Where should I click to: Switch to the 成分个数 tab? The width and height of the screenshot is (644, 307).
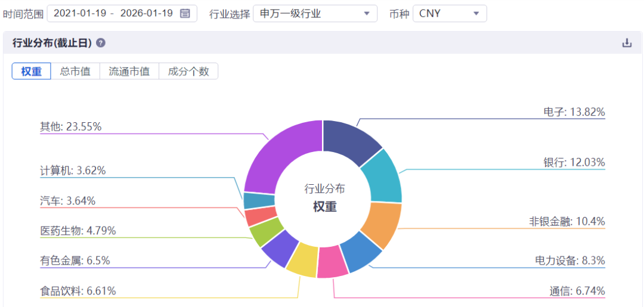188,71
